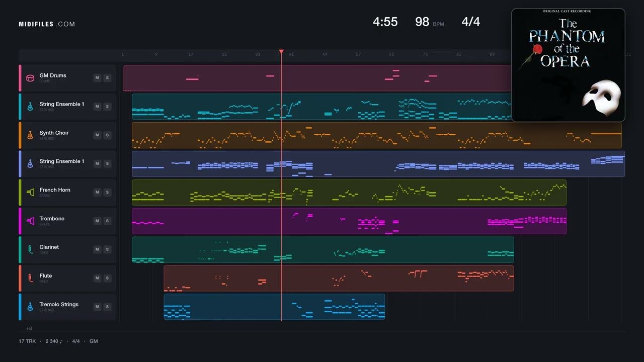The width and height of the screenshot is (644, 362).
Task: Click the French Horn track name
Action: pyautogui.click(x=55, y=190)
